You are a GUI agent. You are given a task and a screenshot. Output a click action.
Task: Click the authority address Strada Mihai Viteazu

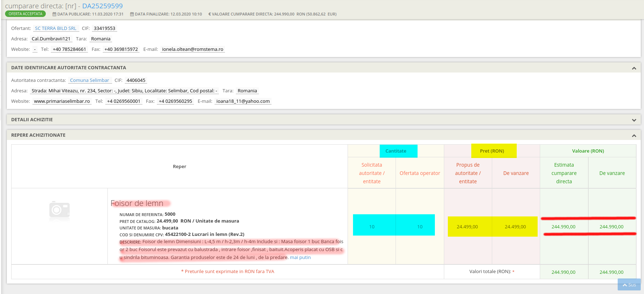[124, 91]
